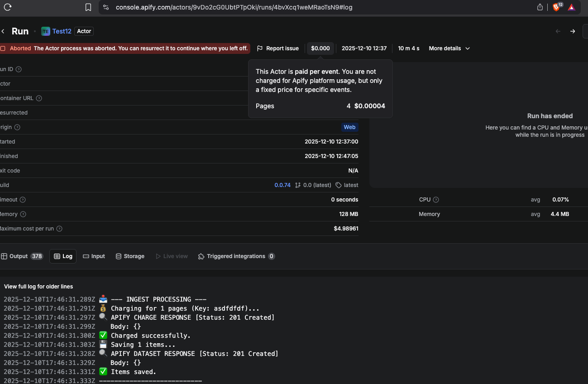Click the browser share icon
Screen dimensions: 588x384
[x=540, y=7]
